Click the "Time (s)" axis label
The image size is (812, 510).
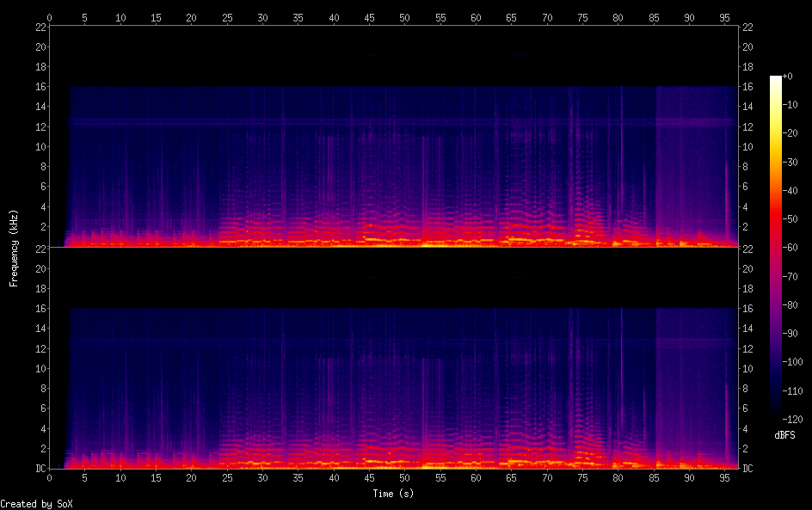pyautogui.click(x=395, y=494)
